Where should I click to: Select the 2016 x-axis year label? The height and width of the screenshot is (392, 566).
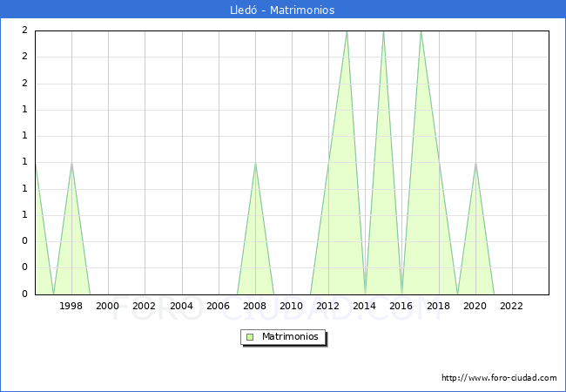(x=402, y=306)
